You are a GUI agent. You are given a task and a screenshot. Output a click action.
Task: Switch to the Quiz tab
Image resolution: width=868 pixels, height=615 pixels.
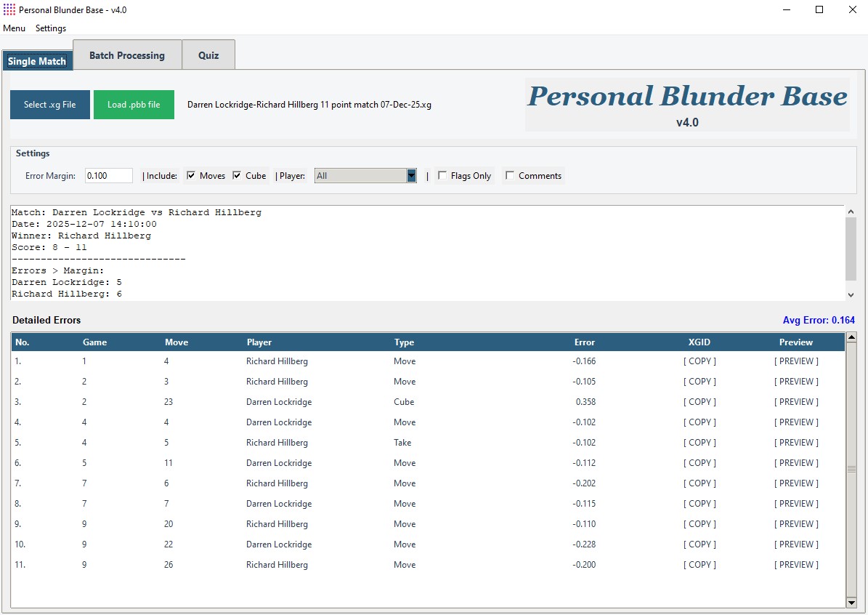pyautogui.click(x=208, y=55)
